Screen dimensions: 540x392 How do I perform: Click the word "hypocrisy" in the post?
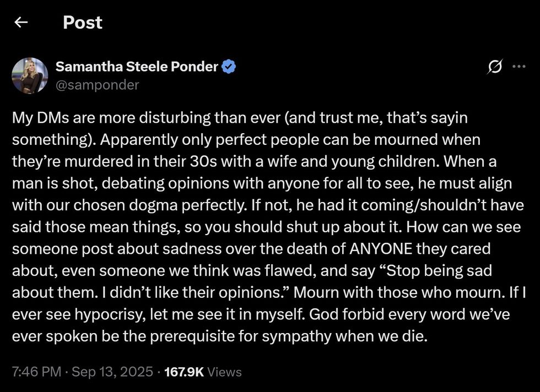[104, 314]
